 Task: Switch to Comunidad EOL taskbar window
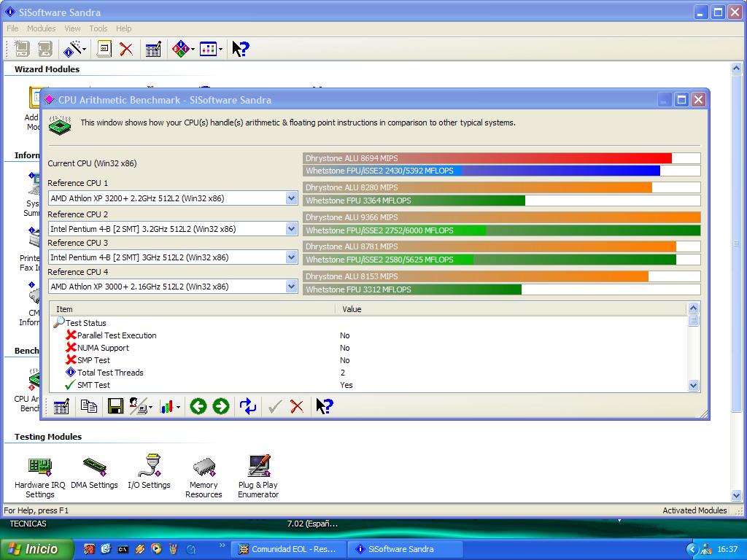coord(290,549)
